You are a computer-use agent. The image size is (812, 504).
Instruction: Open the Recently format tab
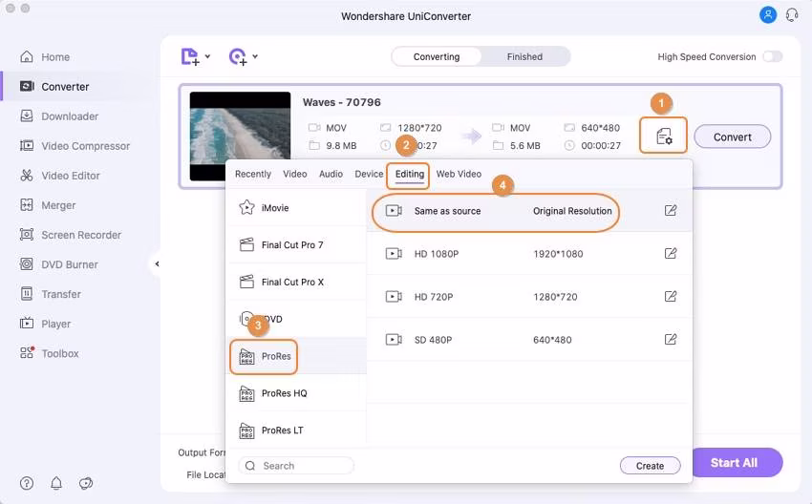[x=253, y=174]
